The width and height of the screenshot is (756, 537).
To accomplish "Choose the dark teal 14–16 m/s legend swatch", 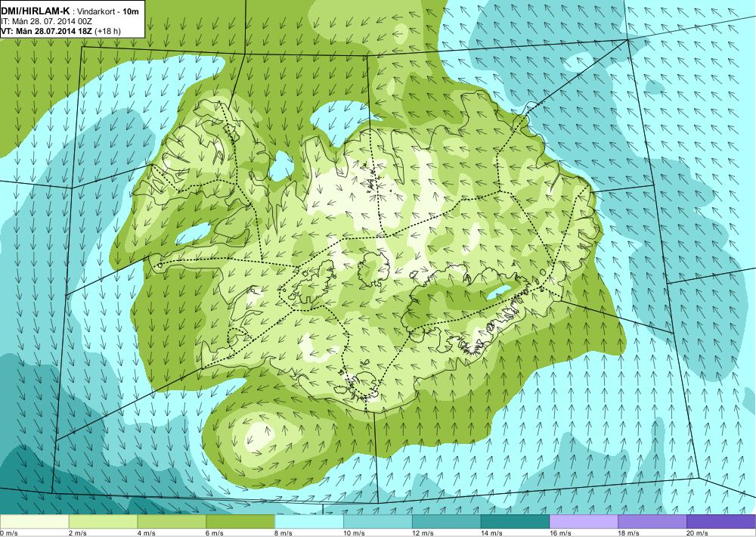I will coord(515,522).
